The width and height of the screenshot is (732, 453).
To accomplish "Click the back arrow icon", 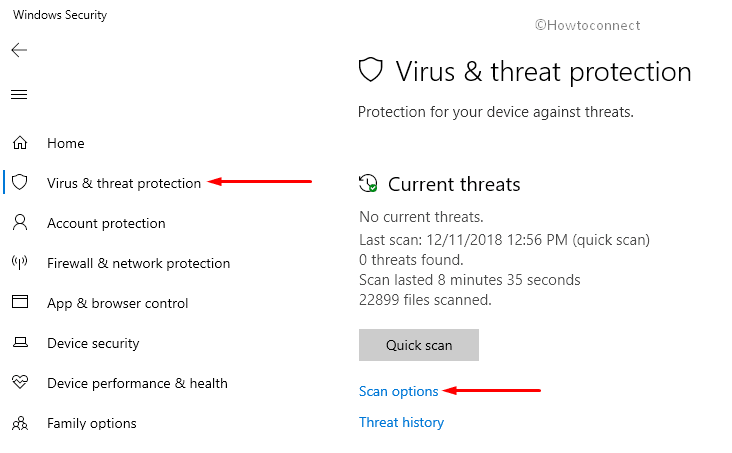I will tap(19, 50).
